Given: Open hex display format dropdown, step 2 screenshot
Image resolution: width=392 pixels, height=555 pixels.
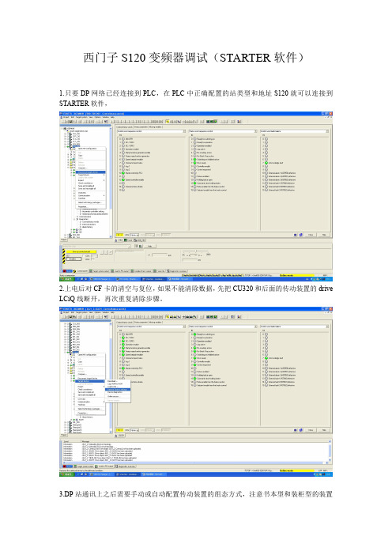Looking at the screenshot, I should 134,430.
